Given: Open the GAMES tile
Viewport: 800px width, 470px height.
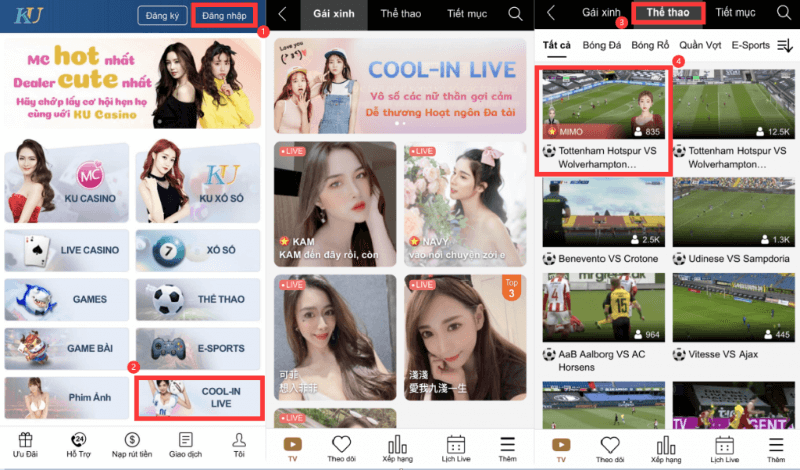Looking at the screenshot, I should (x=67, y=299).
